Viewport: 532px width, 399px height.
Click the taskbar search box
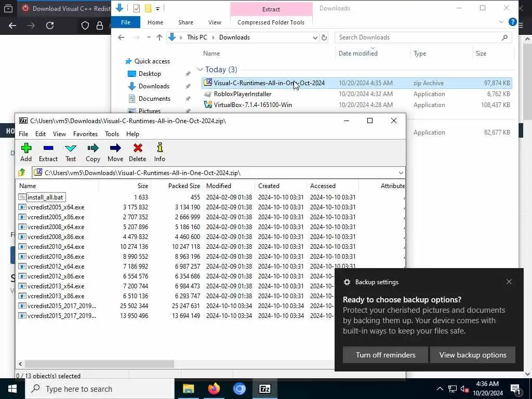[x=100, y=389]
